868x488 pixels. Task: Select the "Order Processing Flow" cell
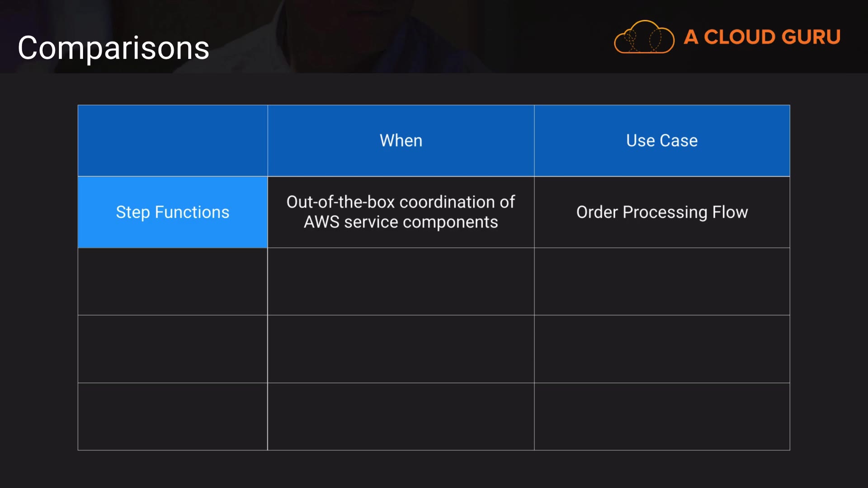pos(661,212)
